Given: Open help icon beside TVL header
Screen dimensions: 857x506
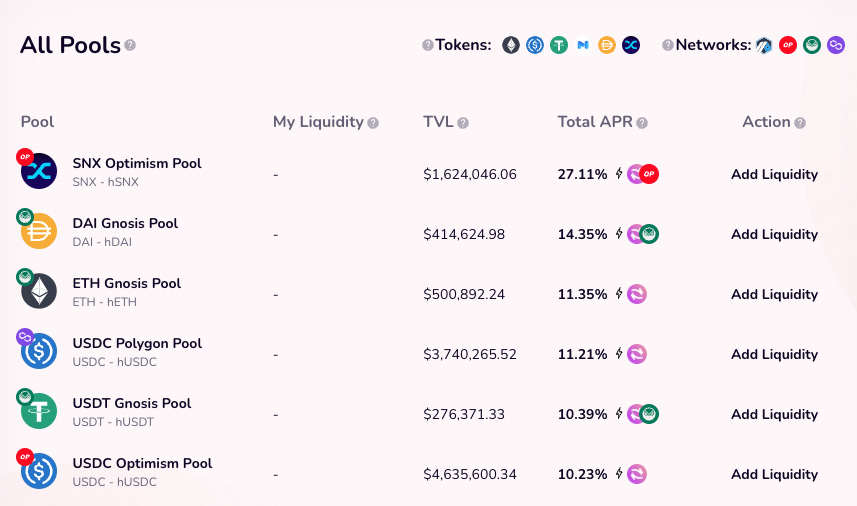Looking at the screenshot, I should click(463, 123).
